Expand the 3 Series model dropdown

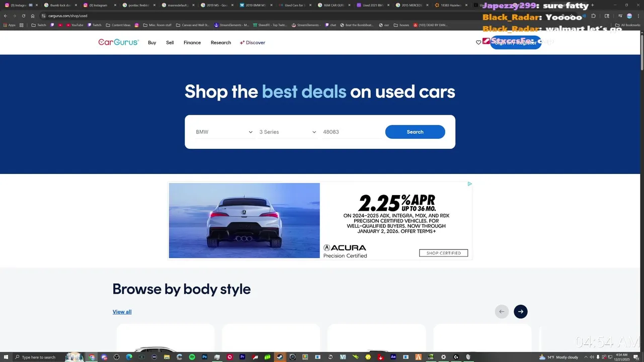pos(287,132)
